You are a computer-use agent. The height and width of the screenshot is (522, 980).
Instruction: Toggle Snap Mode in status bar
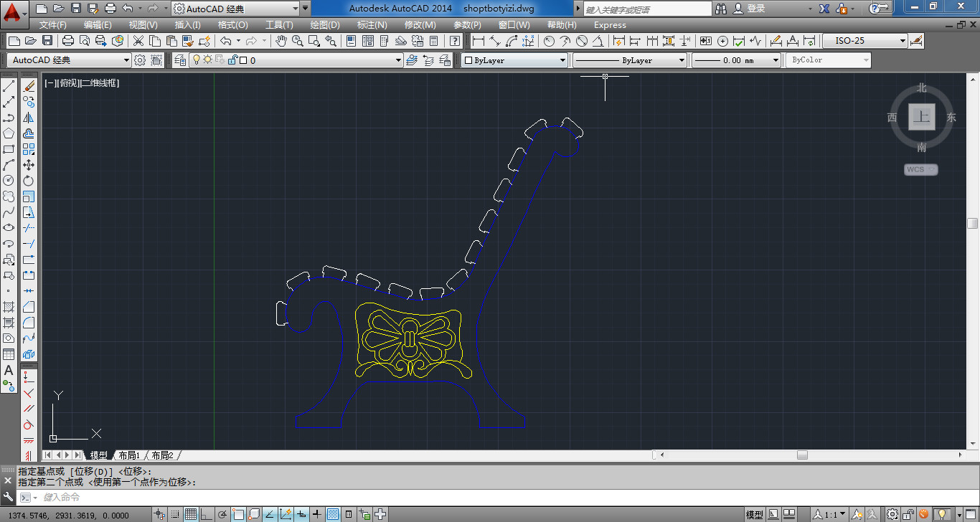[175, 514]
